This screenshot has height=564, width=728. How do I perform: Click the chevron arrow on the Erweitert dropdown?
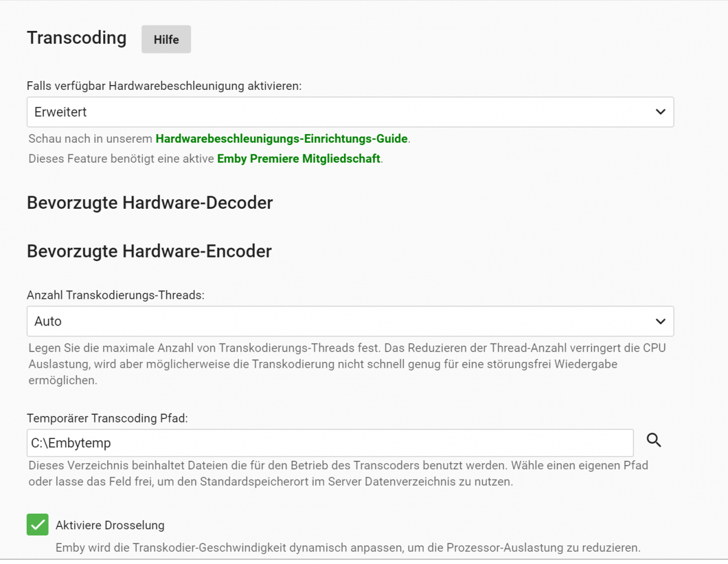661,112
